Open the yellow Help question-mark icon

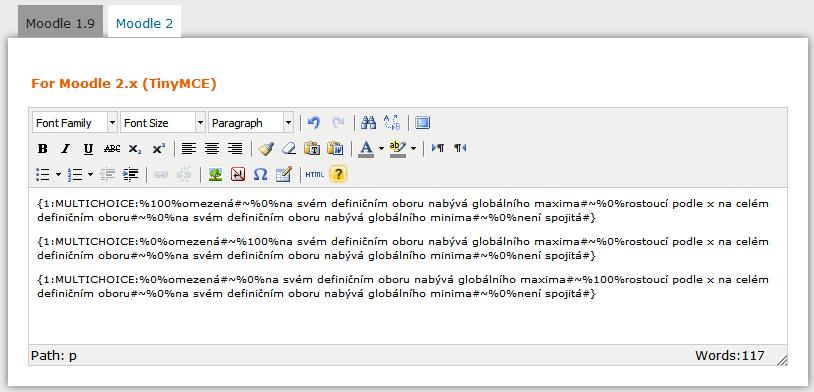click(338, 174)
